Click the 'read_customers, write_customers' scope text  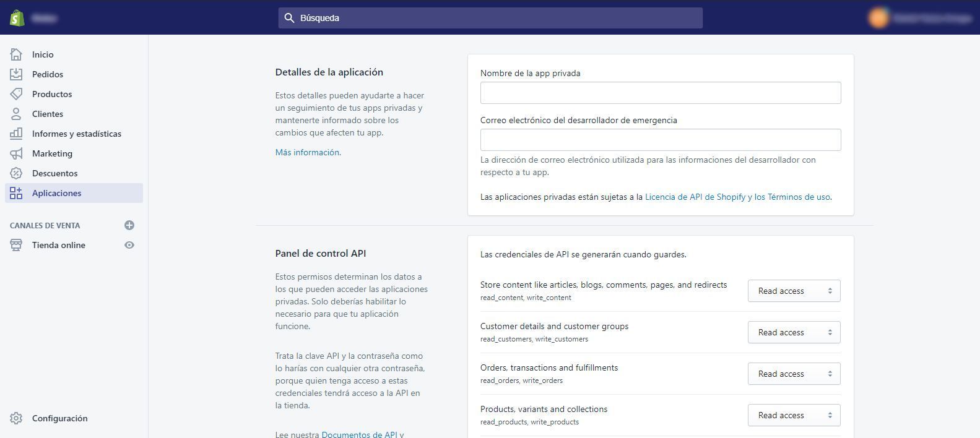[x=534, y=339]
